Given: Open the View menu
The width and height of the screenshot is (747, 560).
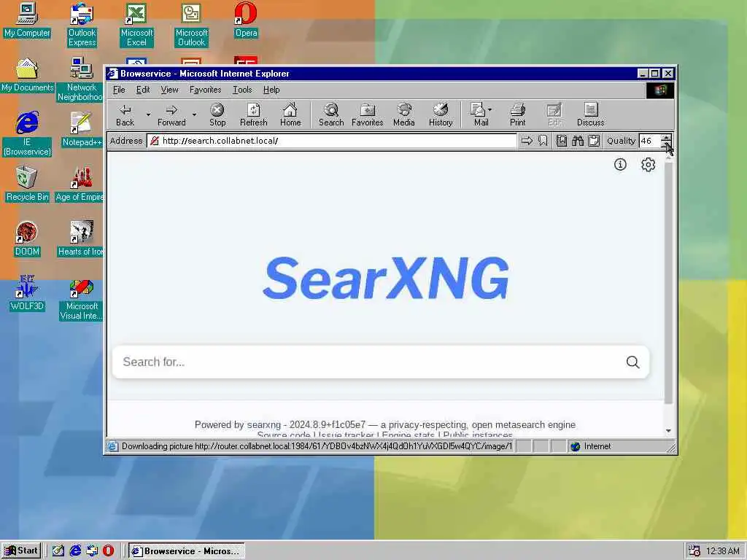Looking at the screenshot, I should point(169,90).
